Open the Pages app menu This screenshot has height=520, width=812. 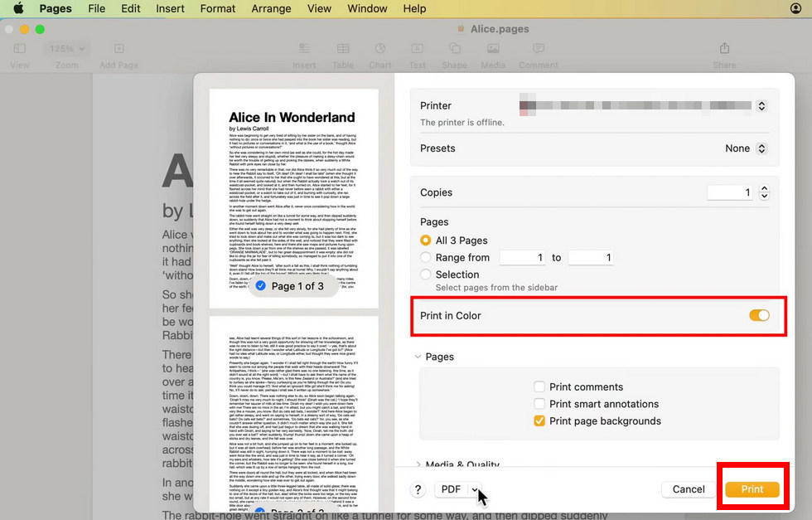(56, 9)
